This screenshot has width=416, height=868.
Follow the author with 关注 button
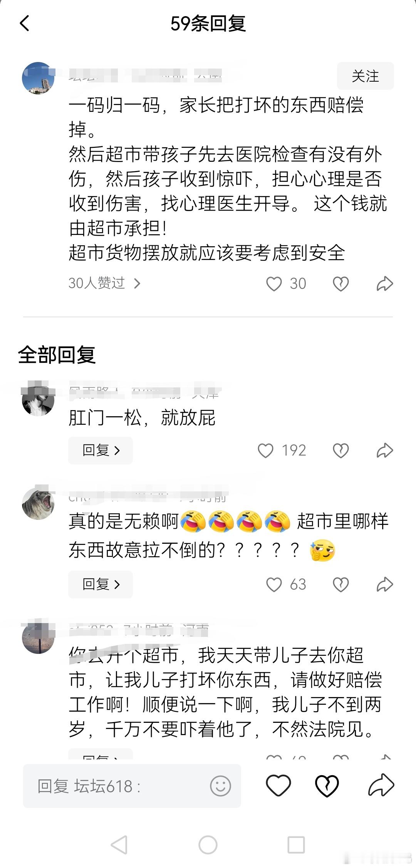[x=365, y=76]
